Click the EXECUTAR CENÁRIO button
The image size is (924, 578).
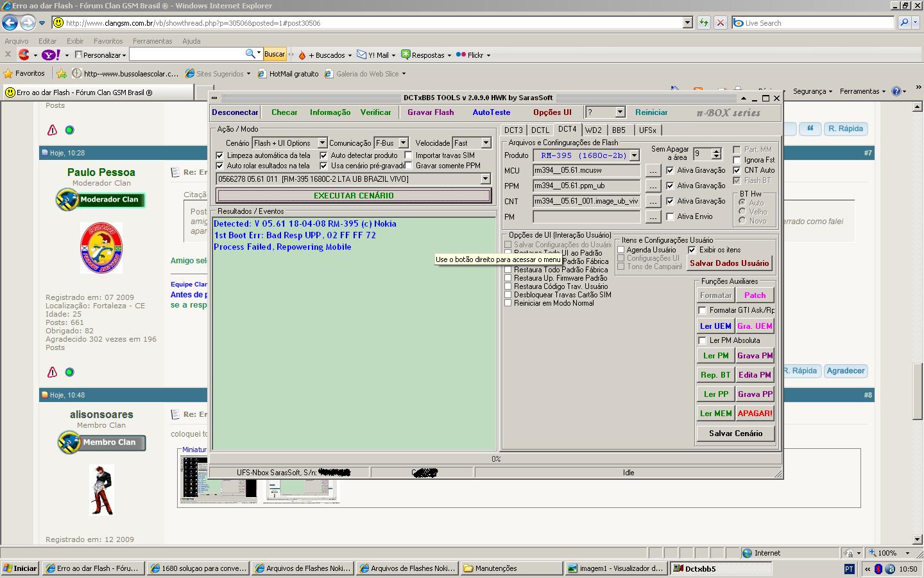(x=354, y=196)
